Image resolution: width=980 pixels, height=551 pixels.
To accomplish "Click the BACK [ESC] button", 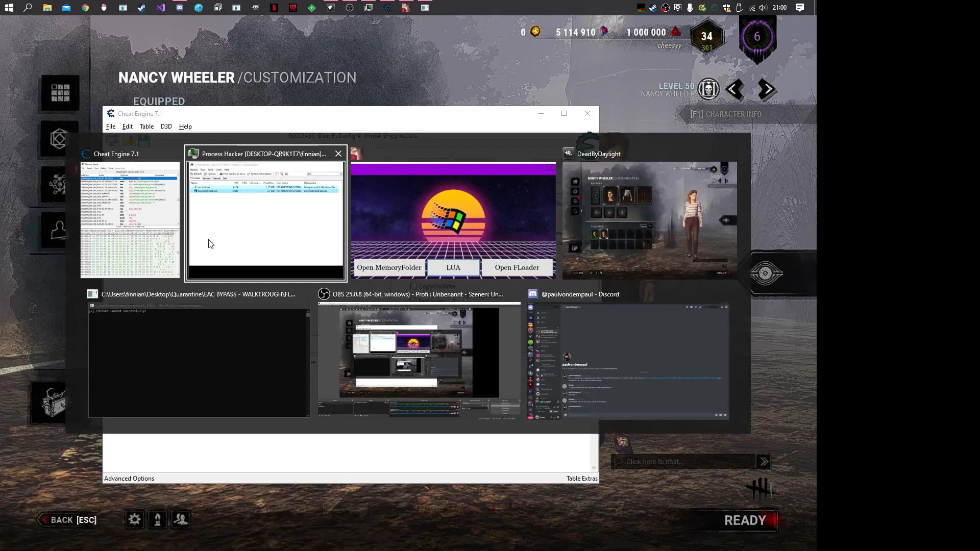I will 67,520.
